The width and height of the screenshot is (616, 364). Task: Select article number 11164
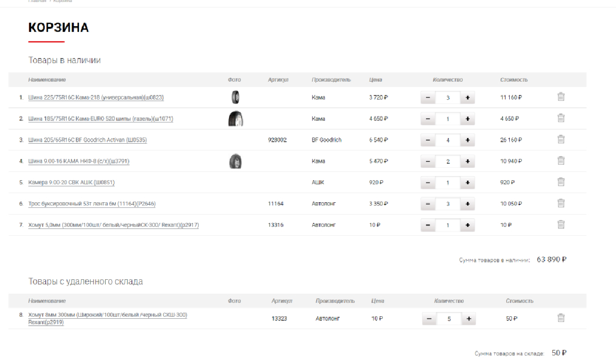coord(276,204)
